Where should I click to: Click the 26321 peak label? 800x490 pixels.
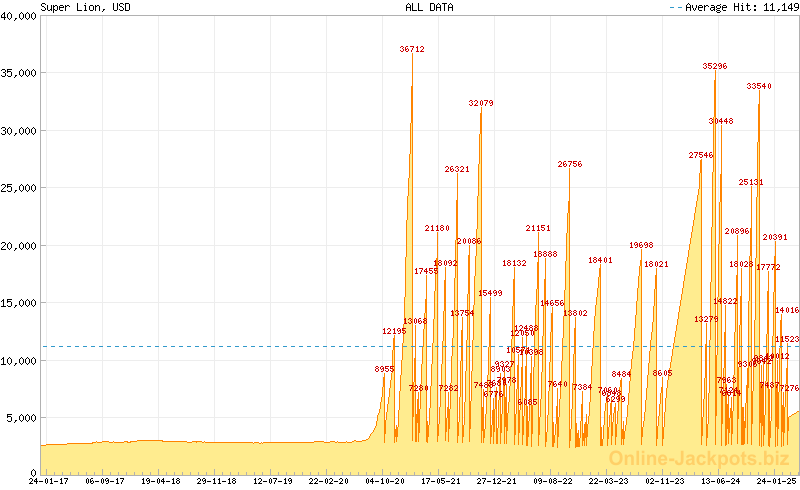tap(457, 169)
